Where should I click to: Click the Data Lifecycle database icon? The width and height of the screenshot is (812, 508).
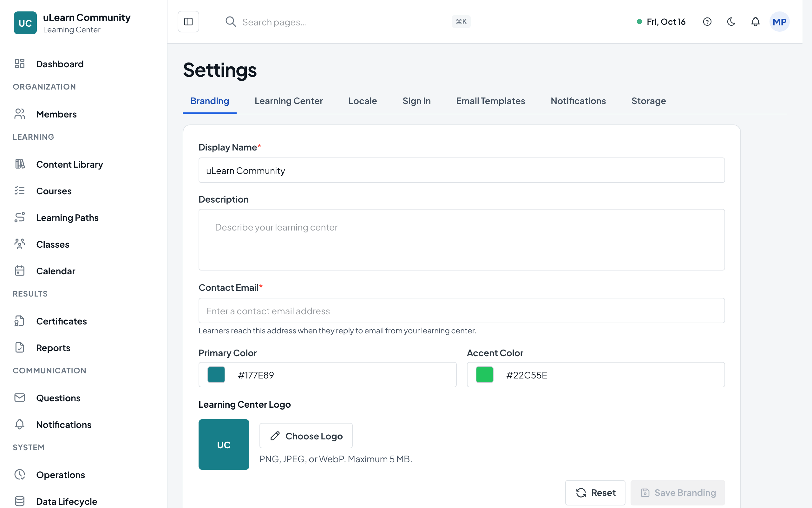(20, 501)
